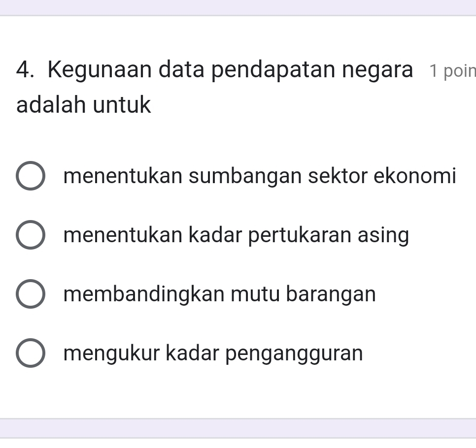Click the "membandingkan mutu barangan" answer label
Image resolution: width=476 pixels, height=448 pixels.
coord(219,294)
